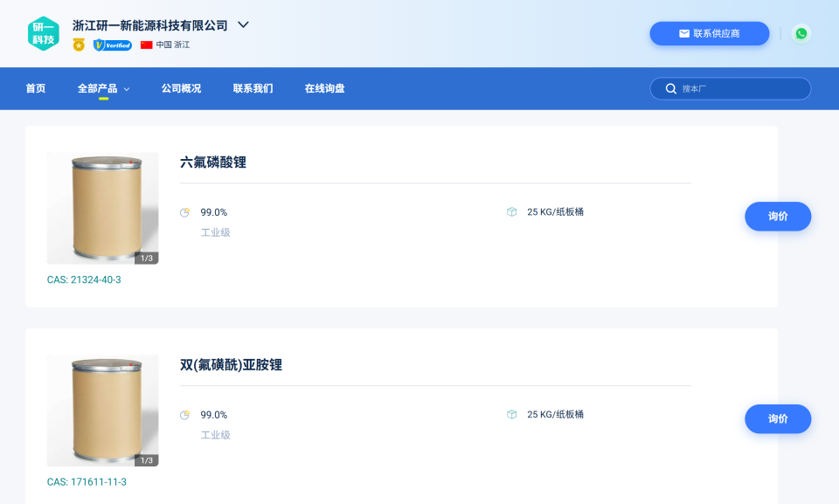Click the purity icon beside 99.0%
Viewport: 839px width, 504px height.
[x=185, y=211]
